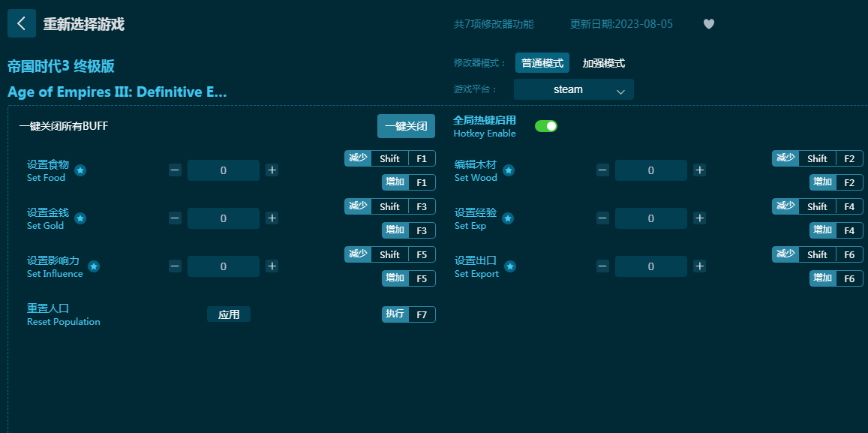Click the Set Wood label text
Screen dimensions: 868x433
[476, 178]
